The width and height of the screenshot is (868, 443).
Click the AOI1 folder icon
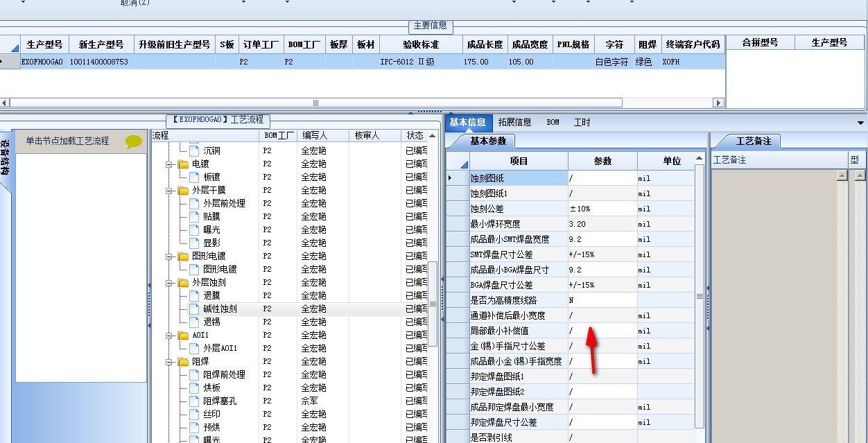183,336
